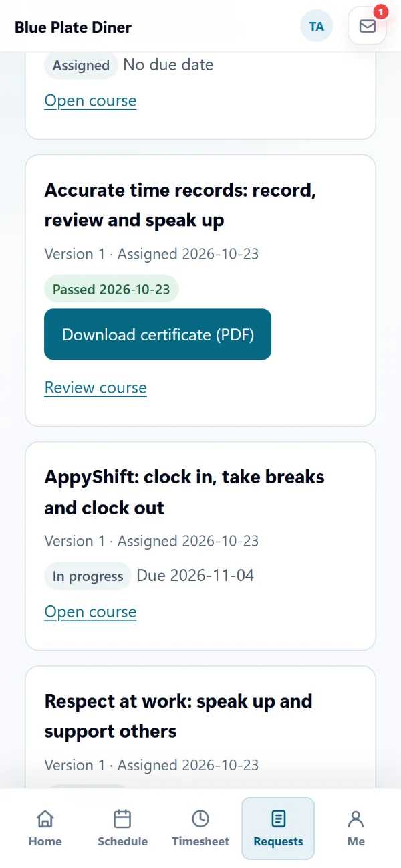Image resolution: width=401 pixels, height=868 pixels.
Task: Click Download certificate (PDF) button
Action: click(158, 334)
